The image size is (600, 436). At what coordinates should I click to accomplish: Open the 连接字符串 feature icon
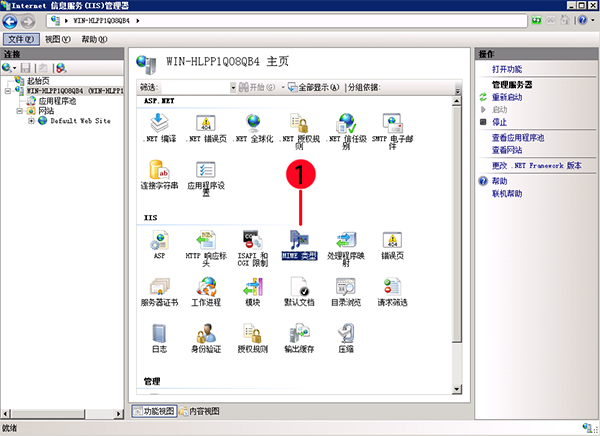pos(160,175)
